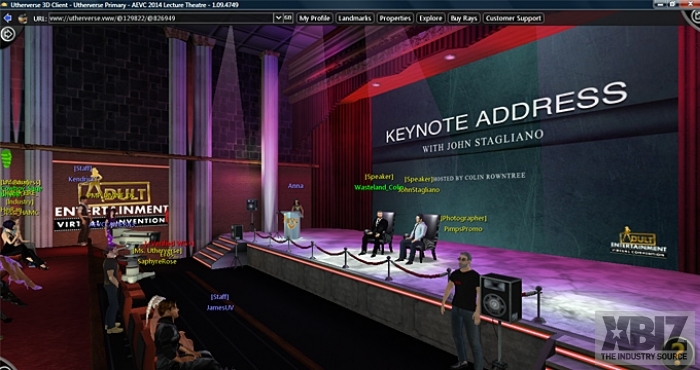Expand the URL history dropdown arrow
700x370 pixels.
point(278,18)
